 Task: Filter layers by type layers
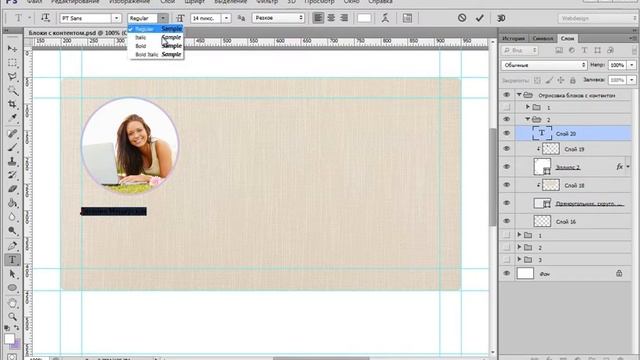pyautogui.click(x=584, y=50)
